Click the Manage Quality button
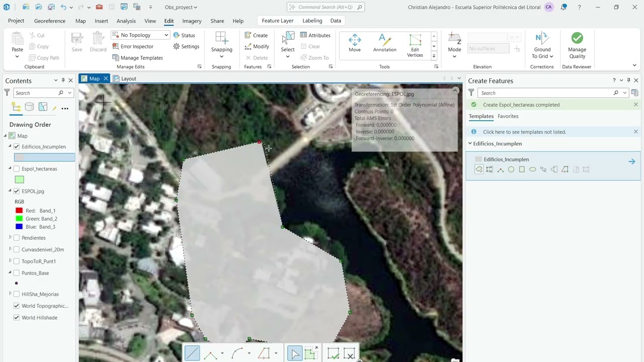The width and height of the screenshot is (644, 362). pos(577,46)
